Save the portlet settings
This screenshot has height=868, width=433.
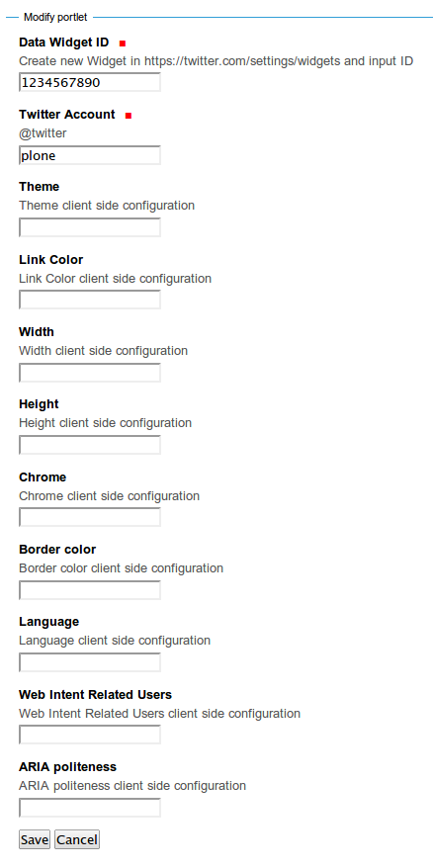pos(35,839)
